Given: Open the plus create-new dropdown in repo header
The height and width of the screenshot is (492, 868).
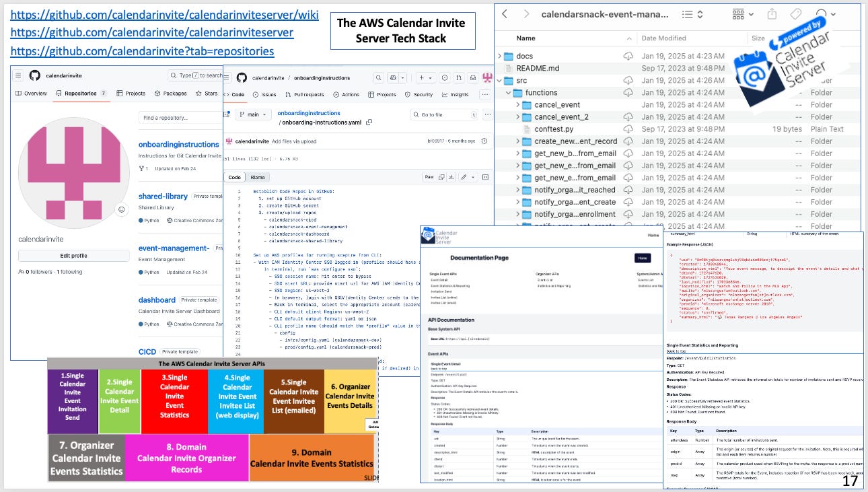Looking at the screenshot, I should (425, 78).
